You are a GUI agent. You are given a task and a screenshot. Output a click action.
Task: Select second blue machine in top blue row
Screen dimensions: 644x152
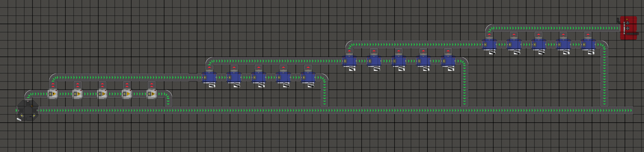[x=514, y=44]
